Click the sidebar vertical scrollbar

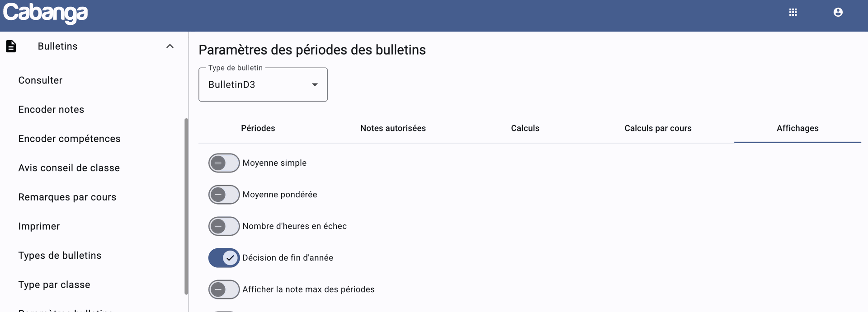[186, 206]
